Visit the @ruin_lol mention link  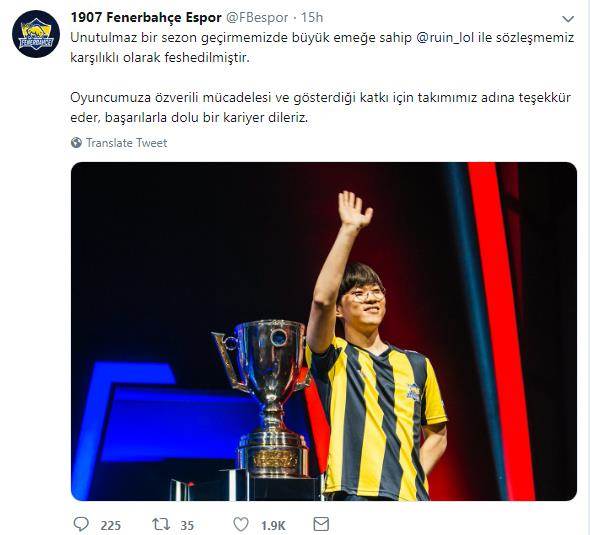tap(445, 38)
